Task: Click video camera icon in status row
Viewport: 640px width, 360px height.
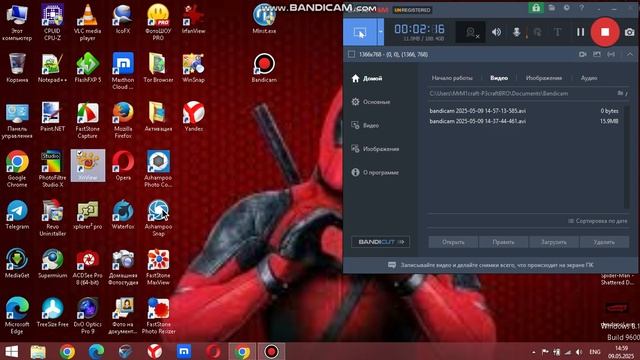Action: pos(582,54)
